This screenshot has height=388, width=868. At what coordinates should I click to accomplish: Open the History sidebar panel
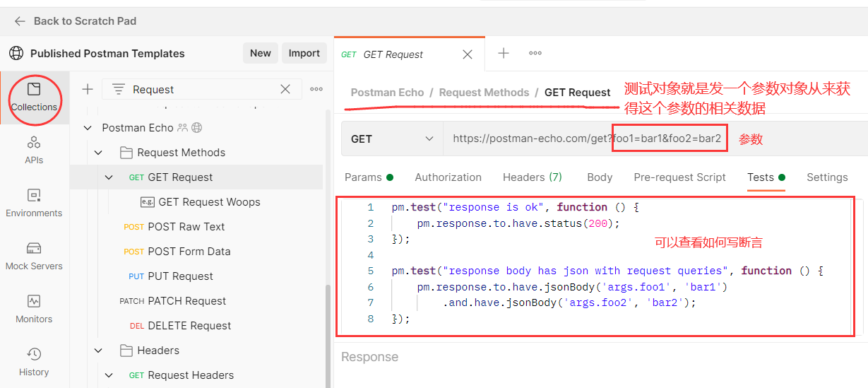pos(34,362)
